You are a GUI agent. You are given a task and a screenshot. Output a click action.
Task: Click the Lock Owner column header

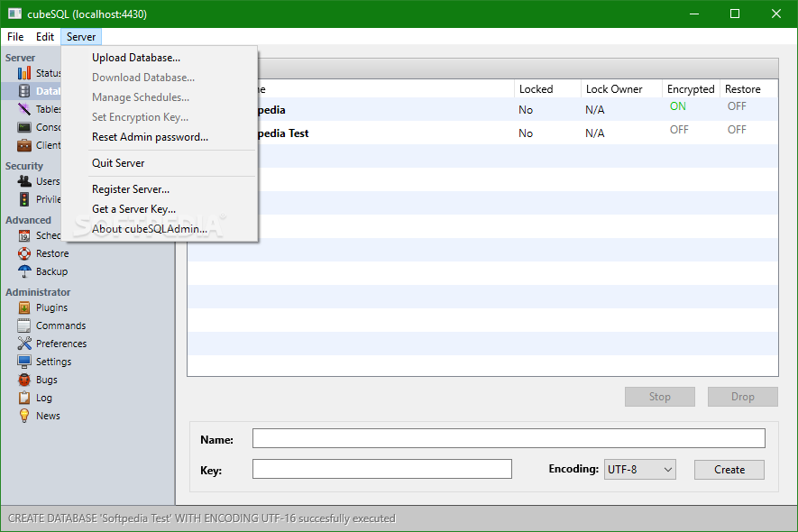(x=621, y=89)
